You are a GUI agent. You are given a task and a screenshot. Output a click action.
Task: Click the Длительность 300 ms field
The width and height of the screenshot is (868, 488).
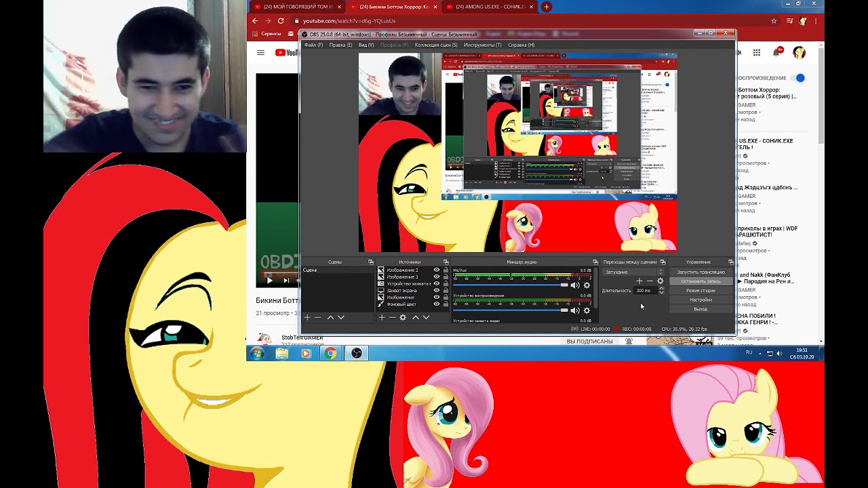pos(646,291)
